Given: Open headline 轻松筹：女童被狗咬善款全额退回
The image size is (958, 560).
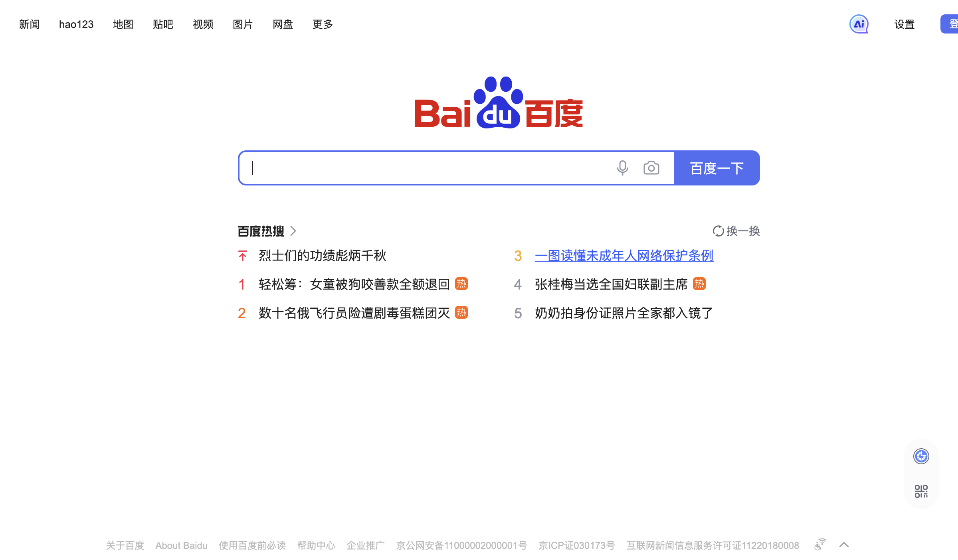Looking at the screenshot, I should click(x=354, y=284).
